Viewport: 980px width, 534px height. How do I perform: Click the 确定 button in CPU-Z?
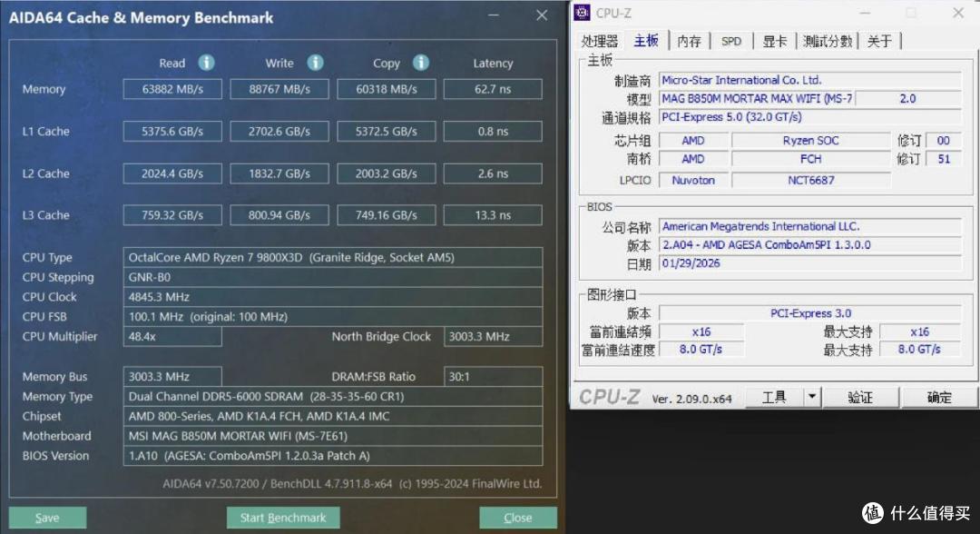pyautogui.click(x=939, y=397)
